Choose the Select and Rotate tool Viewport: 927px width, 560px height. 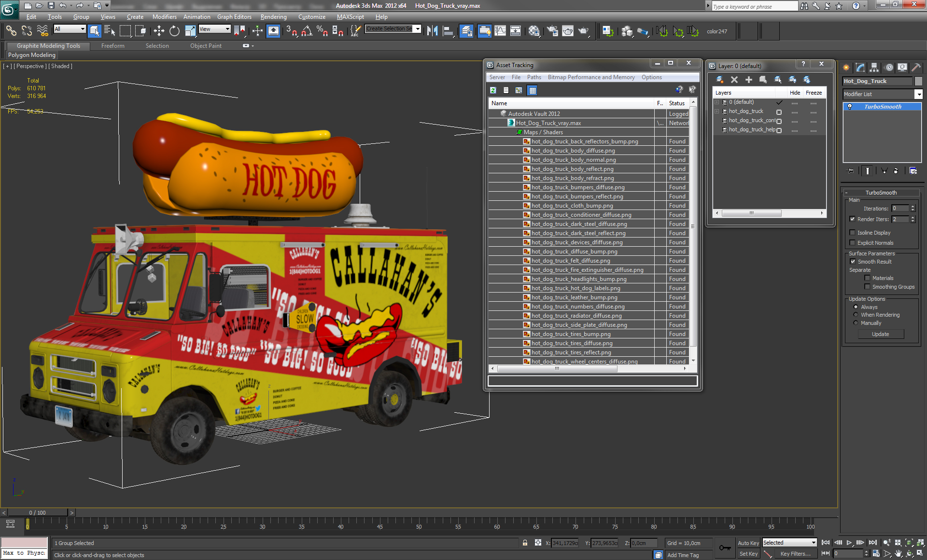(174, 31)
